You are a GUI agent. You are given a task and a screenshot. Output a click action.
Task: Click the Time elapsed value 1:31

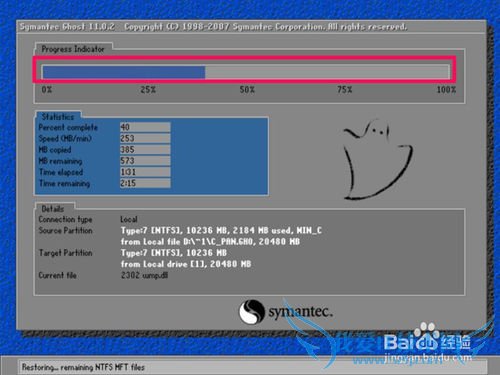pos(145,172)
